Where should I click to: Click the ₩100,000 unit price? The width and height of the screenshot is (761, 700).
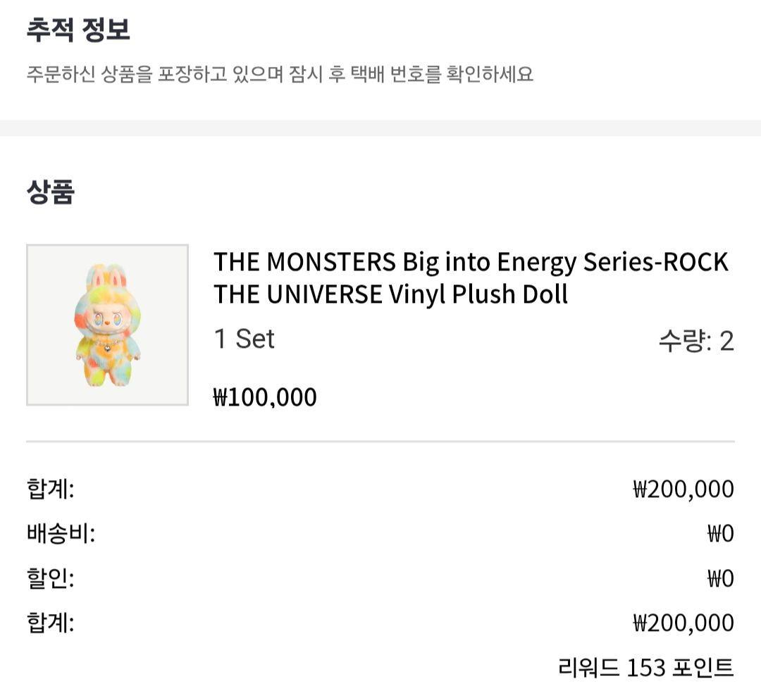pyautogui.click(x=264, y=396)
